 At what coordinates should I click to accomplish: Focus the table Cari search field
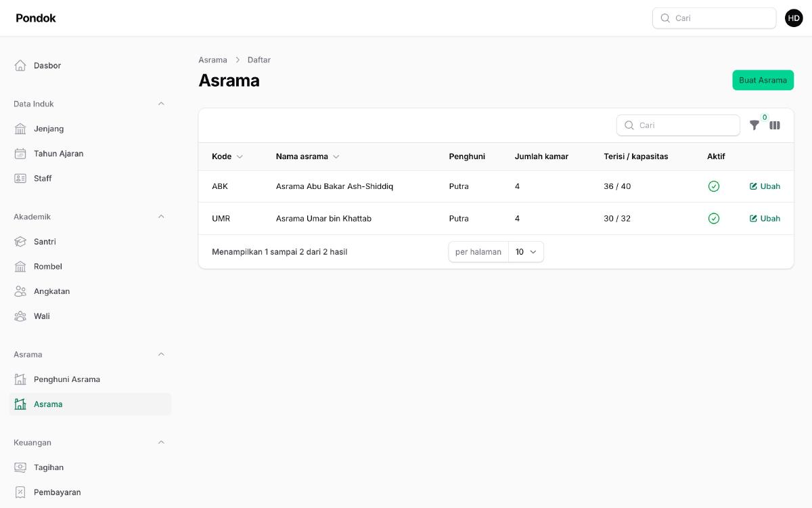coord(678,125)
